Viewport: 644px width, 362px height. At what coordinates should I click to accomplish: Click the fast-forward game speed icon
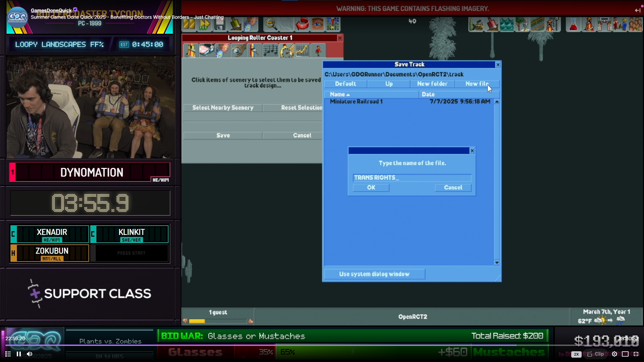(x=204, y=24)
